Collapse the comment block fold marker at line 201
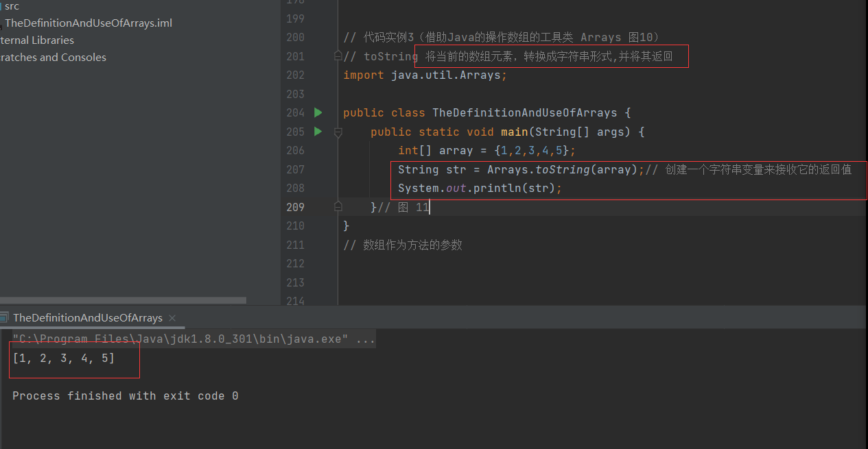 (x=338, y=56)
